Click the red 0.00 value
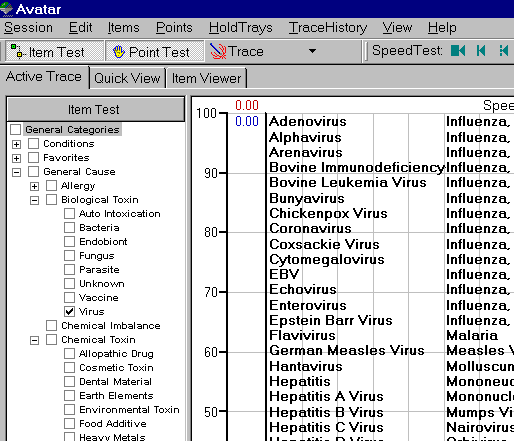 247,105
